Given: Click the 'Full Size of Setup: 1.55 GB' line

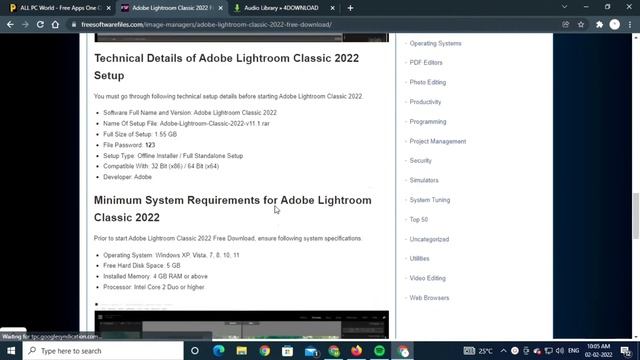Looking at the screenshot, I should [x=140, y=134].
